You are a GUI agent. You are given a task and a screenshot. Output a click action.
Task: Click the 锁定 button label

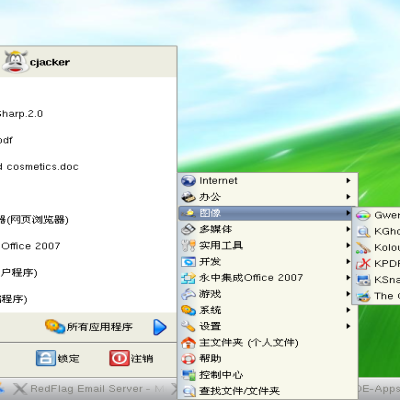coord(68,359)
